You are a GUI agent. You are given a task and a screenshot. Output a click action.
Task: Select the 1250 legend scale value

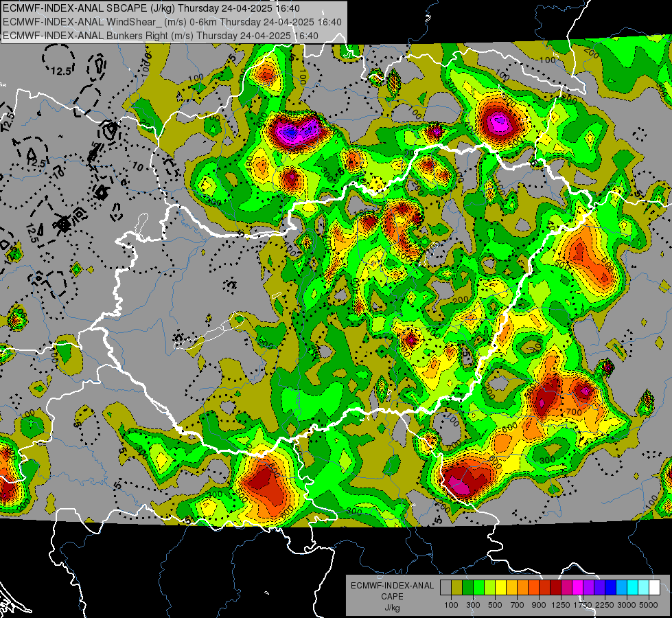561,605
